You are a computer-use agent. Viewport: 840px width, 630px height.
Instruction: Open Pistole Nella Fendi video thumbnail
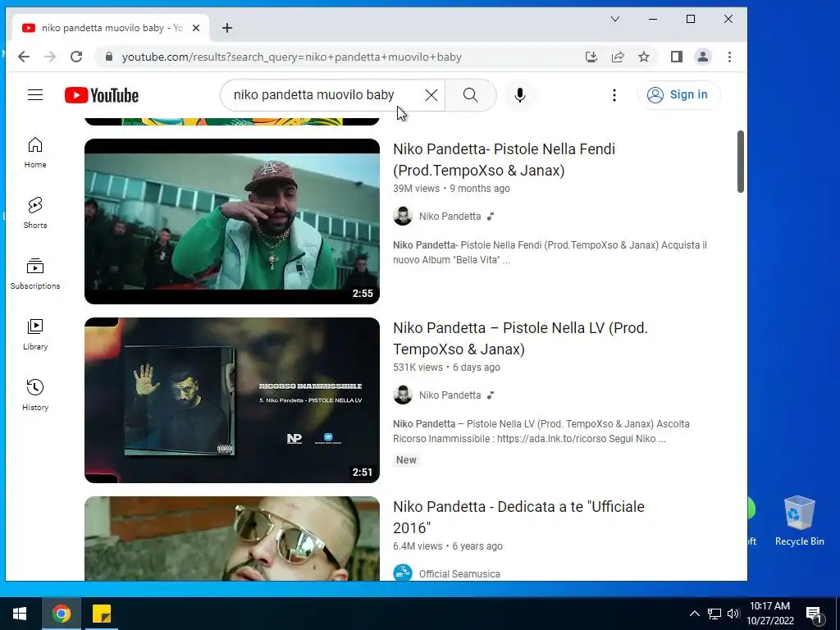click(x=232, y=221)
